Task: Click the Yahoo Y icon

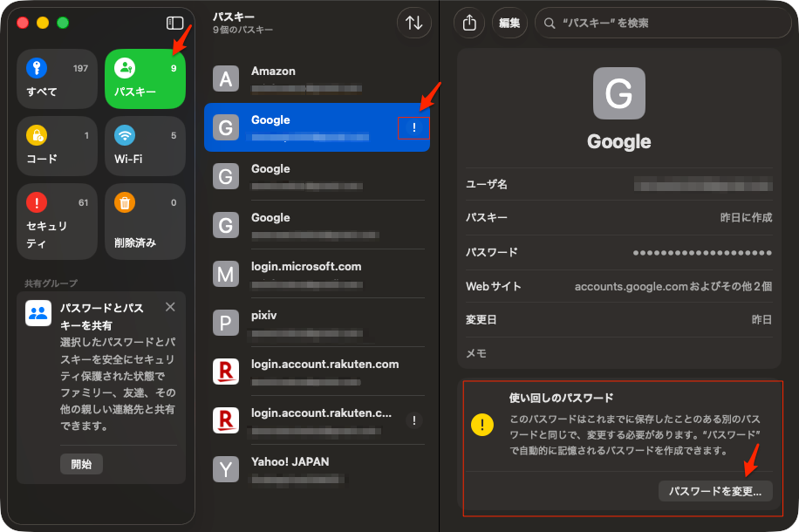Action: click(226, 470)
